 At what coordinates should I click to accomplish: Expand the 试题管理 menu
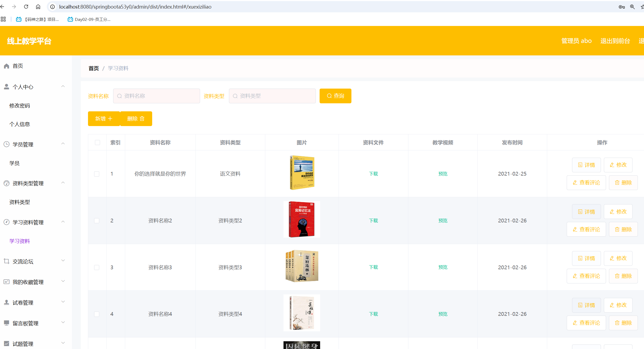click(36, 344)
